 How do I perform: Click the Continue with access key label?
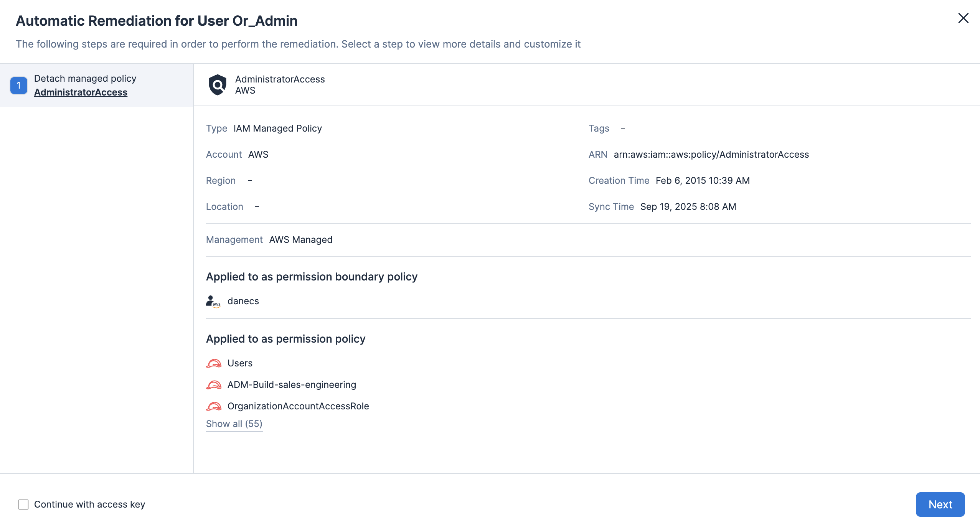(89, 505)
